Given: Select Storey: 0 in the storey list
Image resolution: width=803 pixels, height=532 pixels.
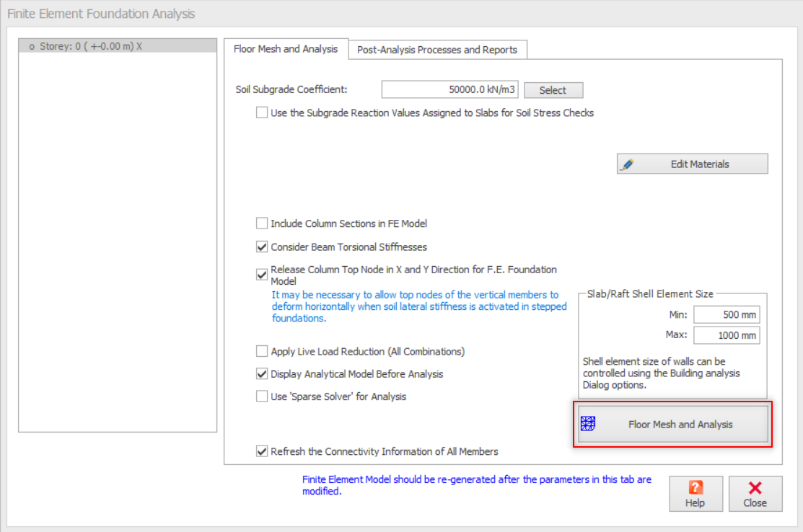Looking at the screenshot, I should point(87,46).
